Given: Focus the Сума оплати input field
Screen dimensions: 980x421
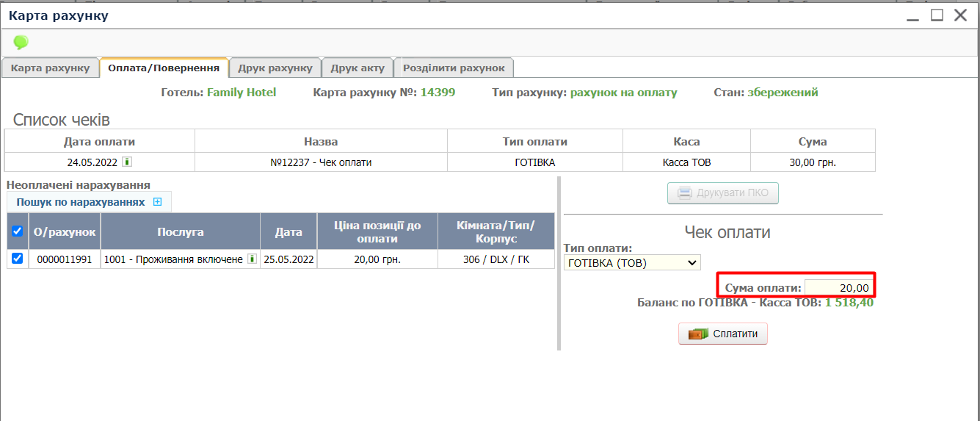Looking at the screenshot, I should click(840, 288).
